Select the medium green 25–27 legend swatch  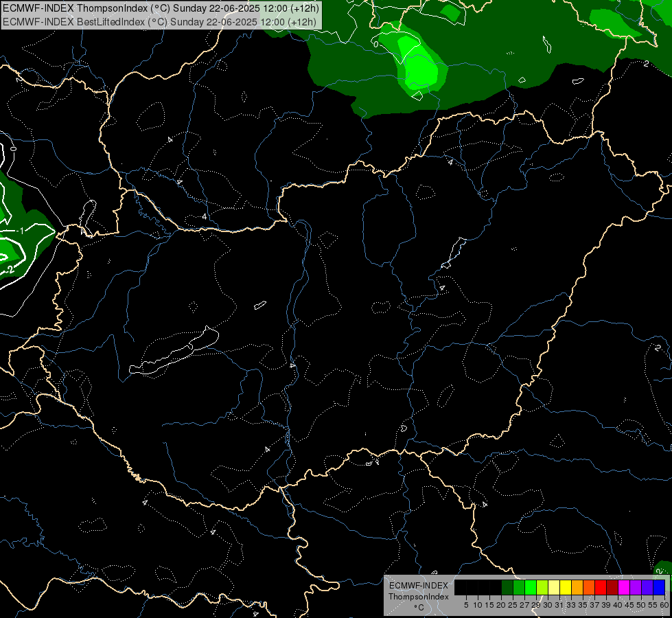click(x=519, y=587)
